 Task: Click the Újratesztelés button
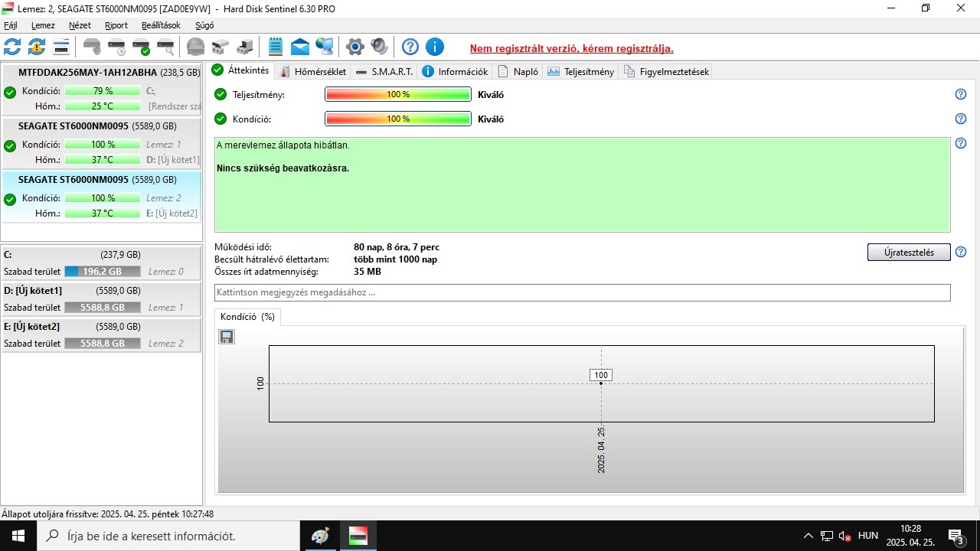pyautogui.click(x=909, y=253)
